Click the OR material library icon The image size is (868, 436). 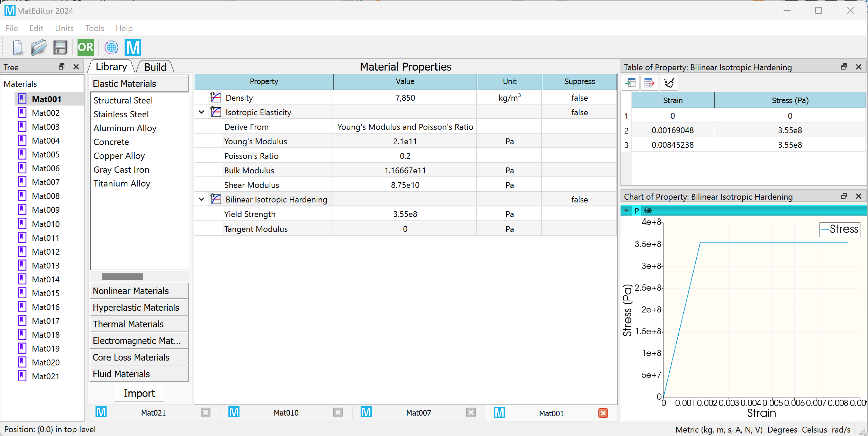click(85, 47)
